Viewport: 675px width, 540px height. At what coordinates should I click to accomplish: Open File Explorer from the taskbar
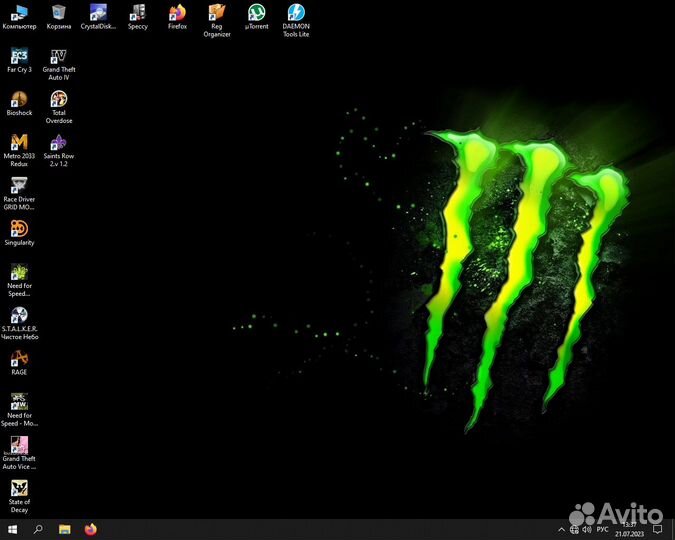pyautogui.click(x=65, y=529)
